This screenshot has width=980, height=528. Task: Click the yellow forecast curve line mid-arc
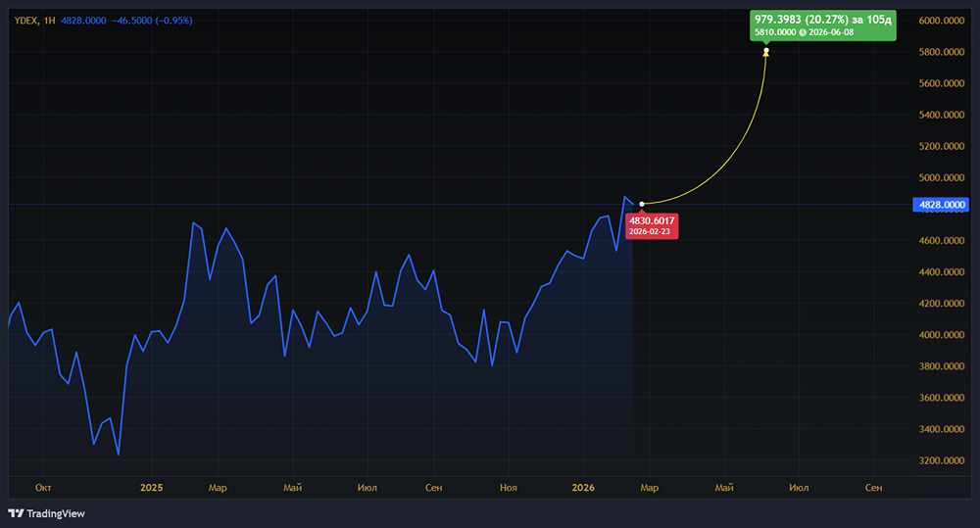pos(731,140)
